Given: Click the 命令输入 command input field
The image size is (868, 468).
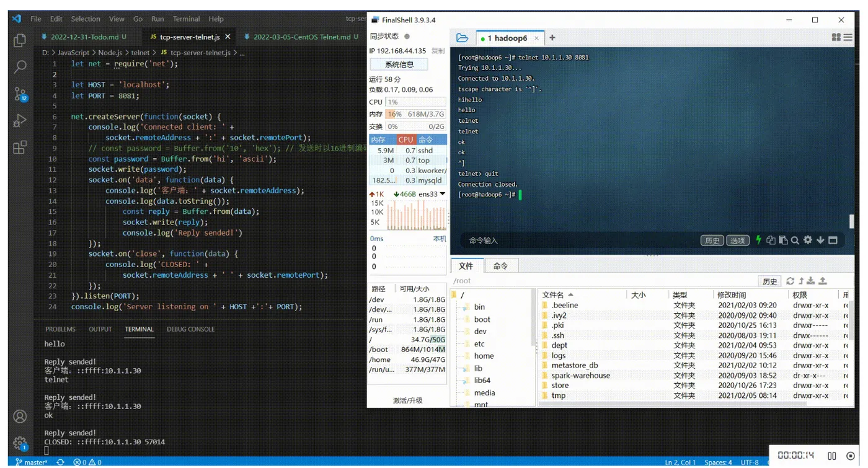Looking at the screenshot, I should point(580,241).
